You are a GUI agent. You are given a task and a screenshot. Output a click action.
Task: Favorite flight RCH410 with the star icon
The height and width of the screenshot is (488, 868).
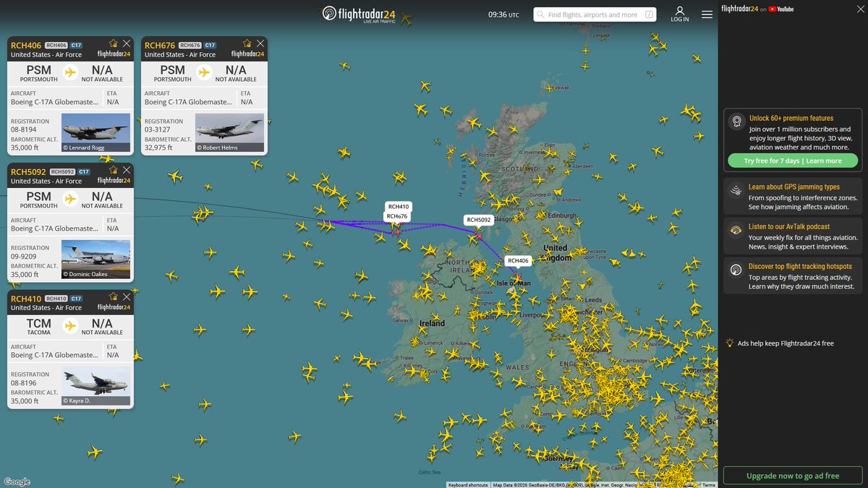pos(113,296)
